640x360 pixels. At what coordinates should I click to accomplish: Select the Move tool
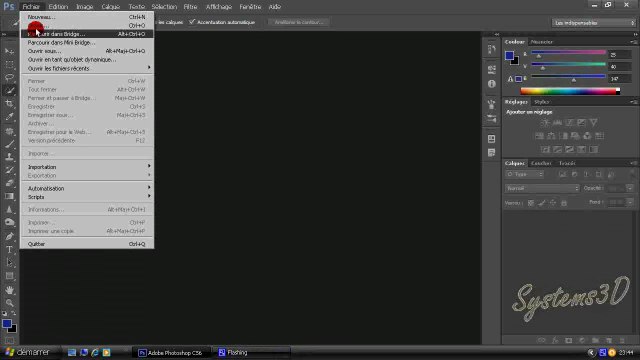(9, 51)
